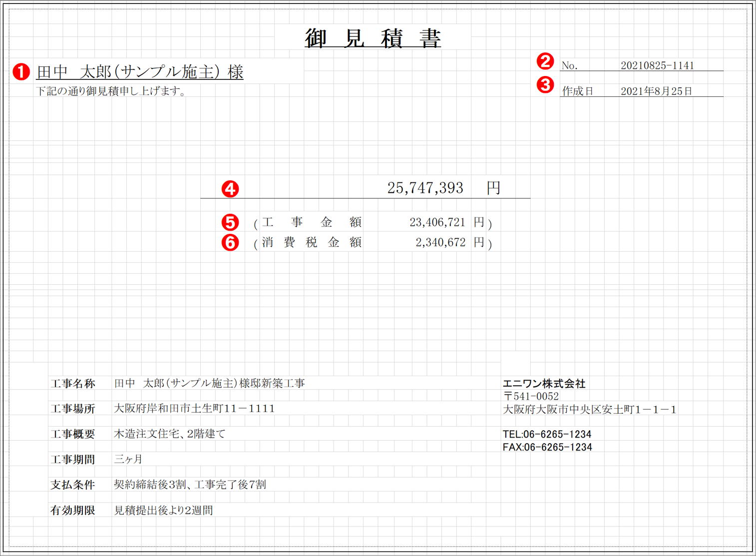Select the estimate number 20210825-1141
This screenshot has height=556, width=756.
[659, 64]
